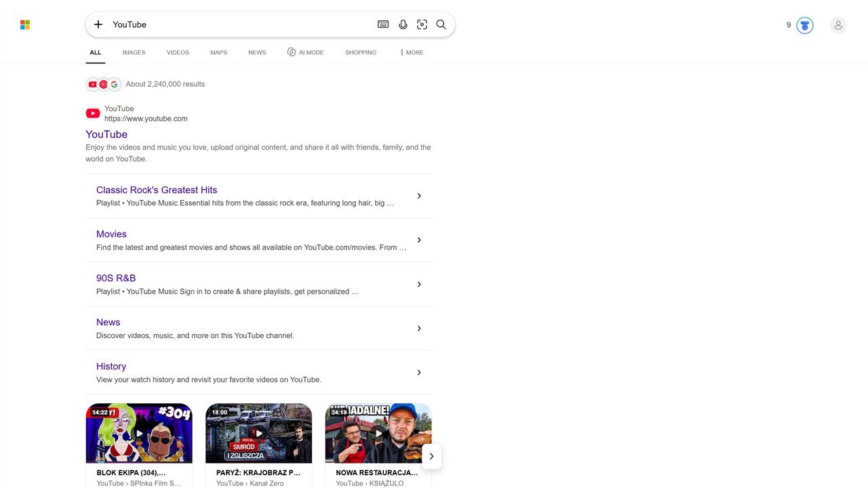Open the YouTube main result title

pyautogui.click(x=106, y=134)
